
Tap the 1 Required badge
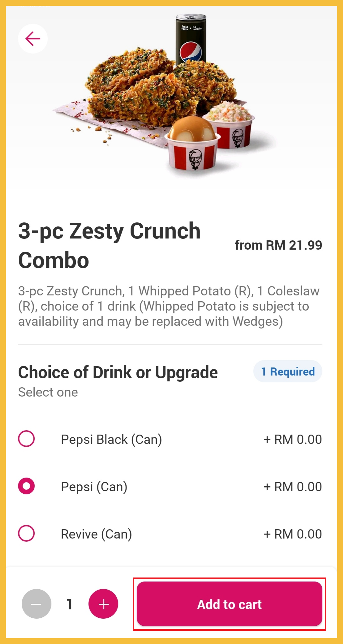click(288, 371)
